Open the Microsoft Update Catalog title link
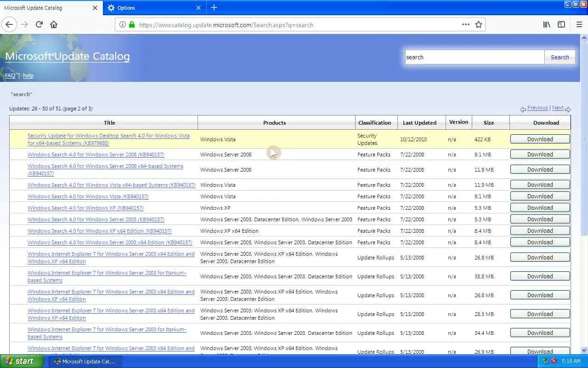This screenshot has height=368, width=588. [68, 56]
